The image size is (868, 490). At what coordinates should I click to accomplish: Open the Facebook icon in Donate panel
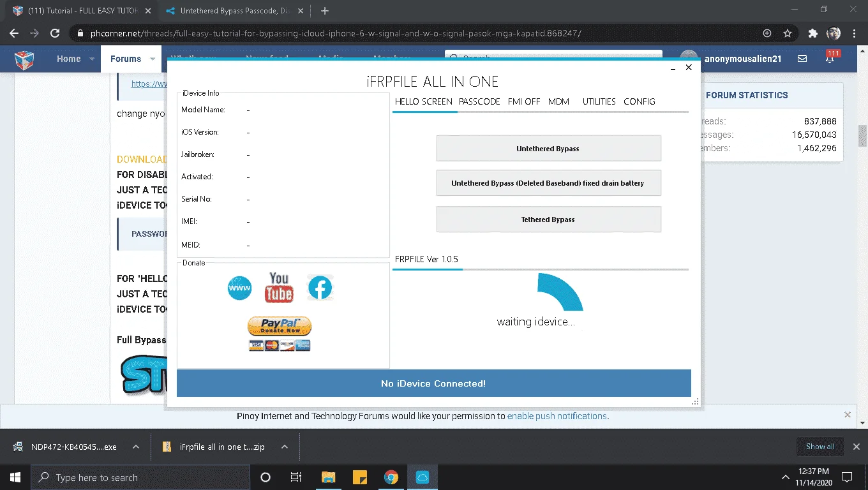click(320, 288)
